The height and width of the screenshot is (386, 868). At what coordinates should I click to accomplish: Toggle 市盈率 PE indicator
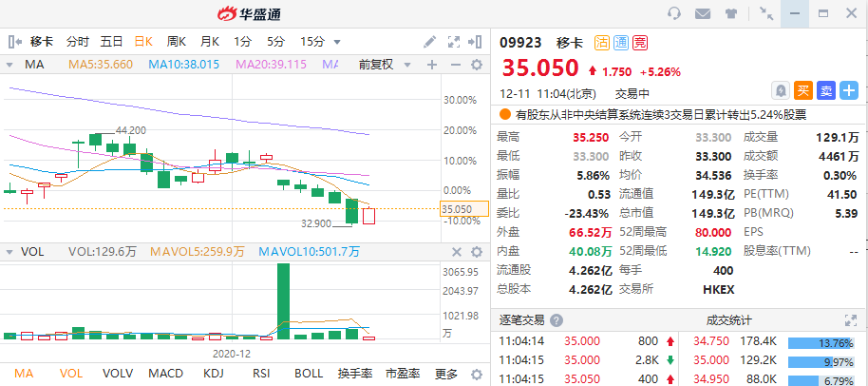coord(403,374)
